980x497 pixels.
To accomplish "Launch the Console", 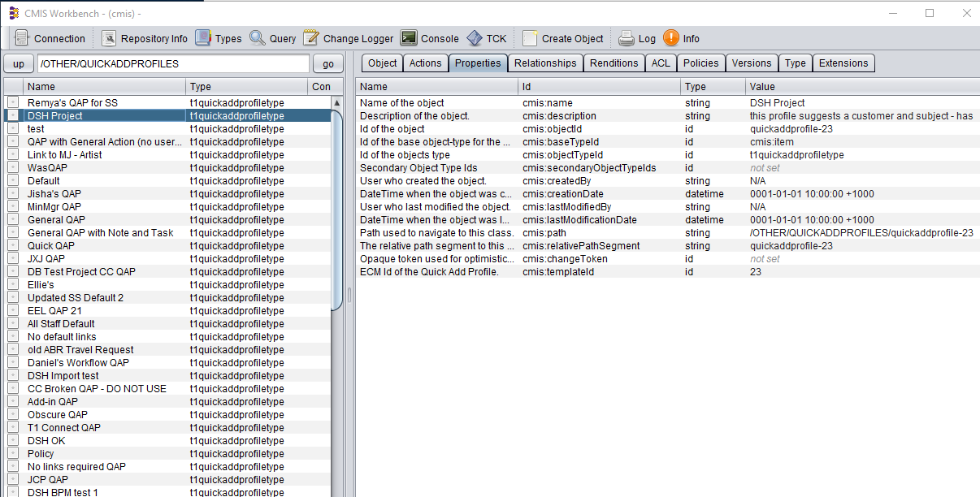I will pos(430,38).
